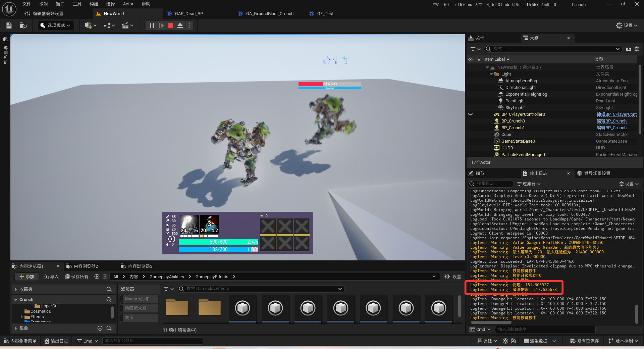Screen dimensions: 644x349
Task: Open the 过滤器 dropdown in output log
Action: pyautogui.click(x=529, y=184)
